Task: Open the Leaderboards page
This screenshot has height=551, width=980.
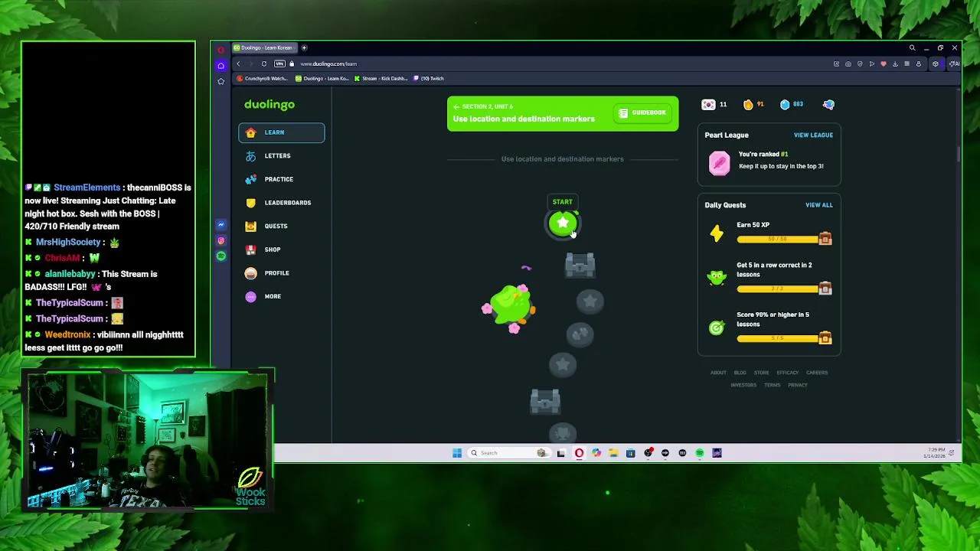Action: [281, 203]
